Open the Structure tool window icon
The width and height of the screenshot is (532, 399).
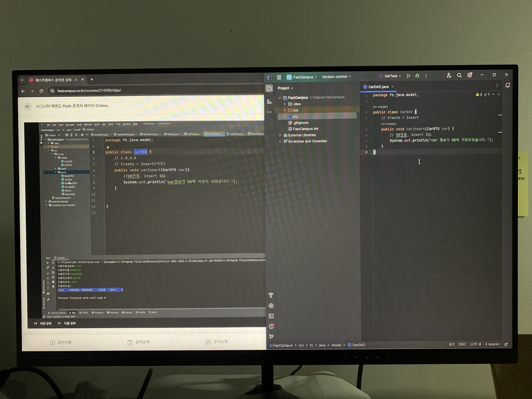click(269, 102)
